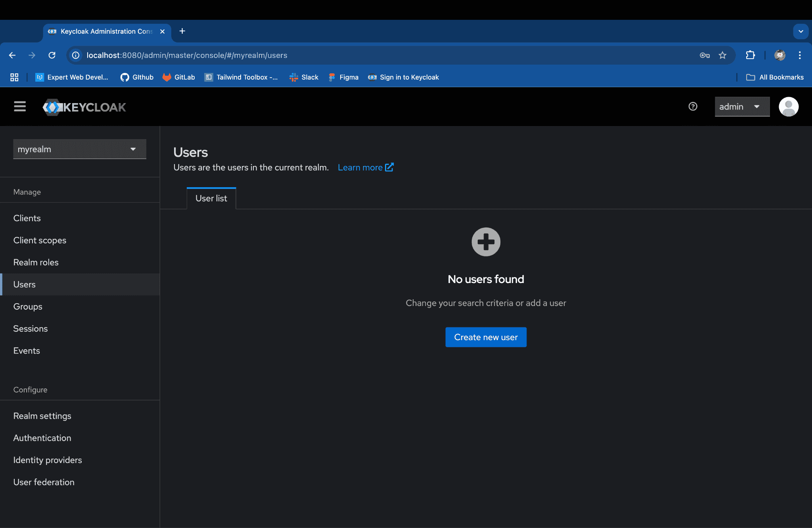This screenshot has height=528, width=812.
Task: Click the plus circle empty-state icon
Action: click(x=486, y=242)
